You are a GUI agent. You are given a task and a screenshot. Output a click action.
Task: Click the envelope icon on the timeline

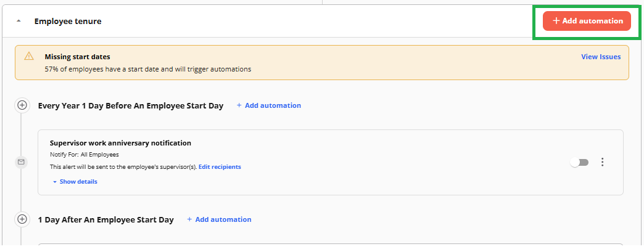(21, 162)
